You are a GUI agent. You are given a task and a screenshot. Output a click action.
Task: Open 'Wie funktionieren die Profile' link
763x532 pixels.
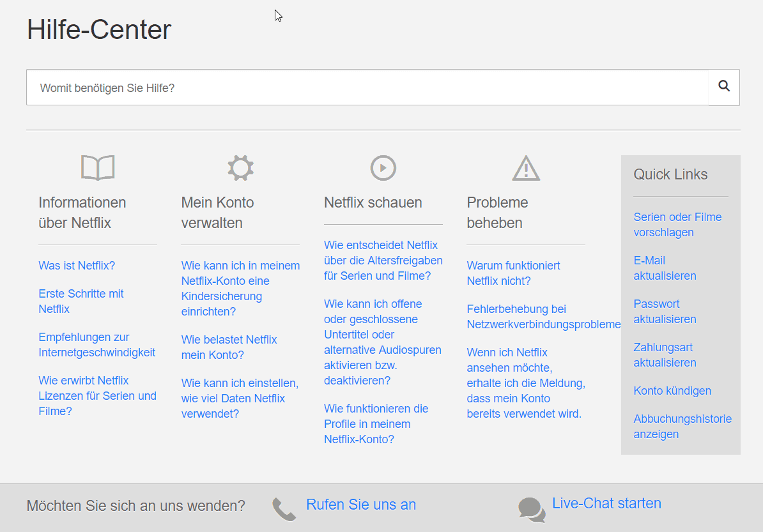(376, 424)
